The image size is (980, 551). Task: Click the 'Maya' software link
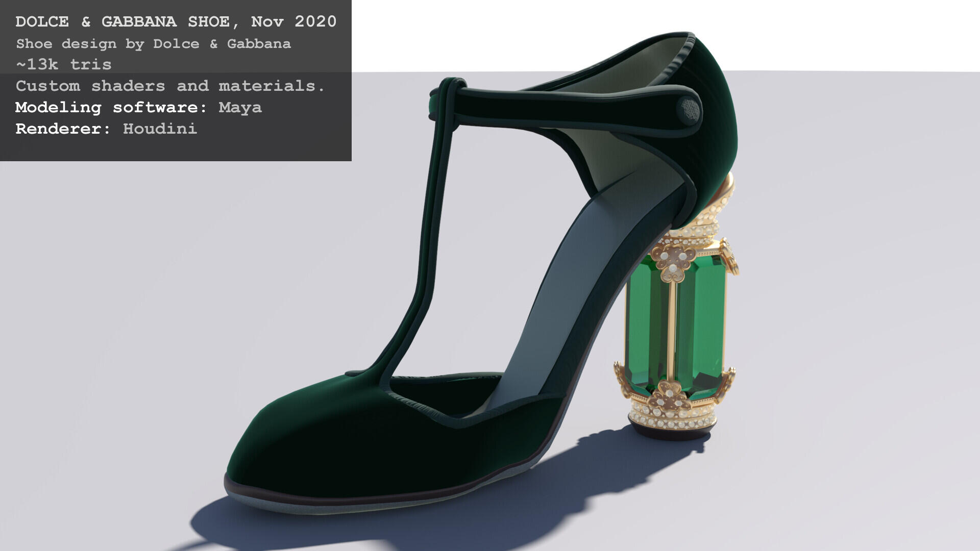click(240, 108)
